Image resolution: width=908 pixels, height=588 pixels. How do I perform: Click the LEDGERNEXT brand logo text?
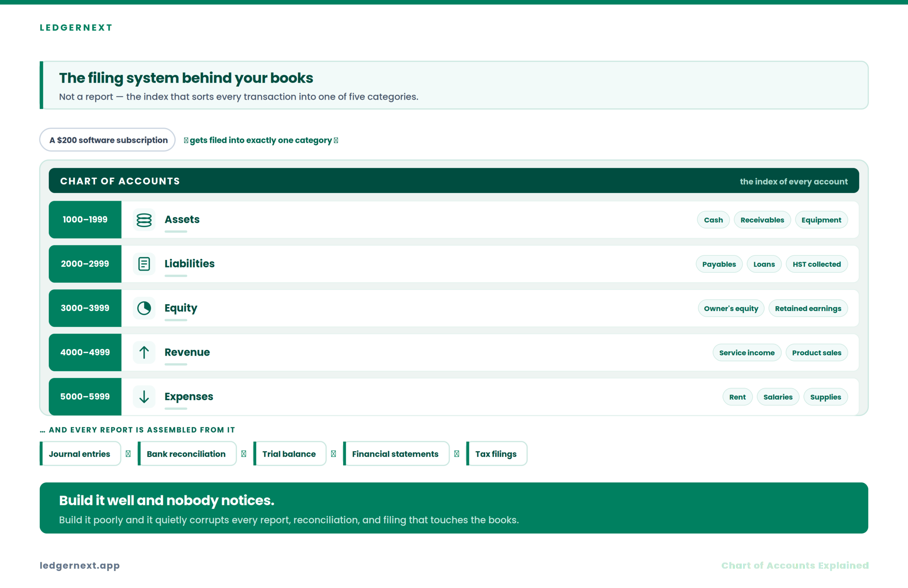point(76,27)
